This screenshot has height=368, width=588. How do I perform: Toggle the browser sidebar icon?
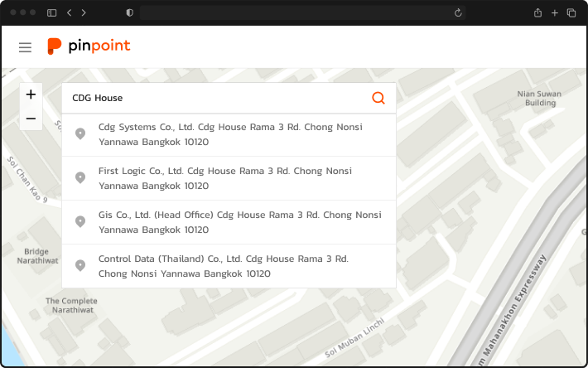point(51,12)
